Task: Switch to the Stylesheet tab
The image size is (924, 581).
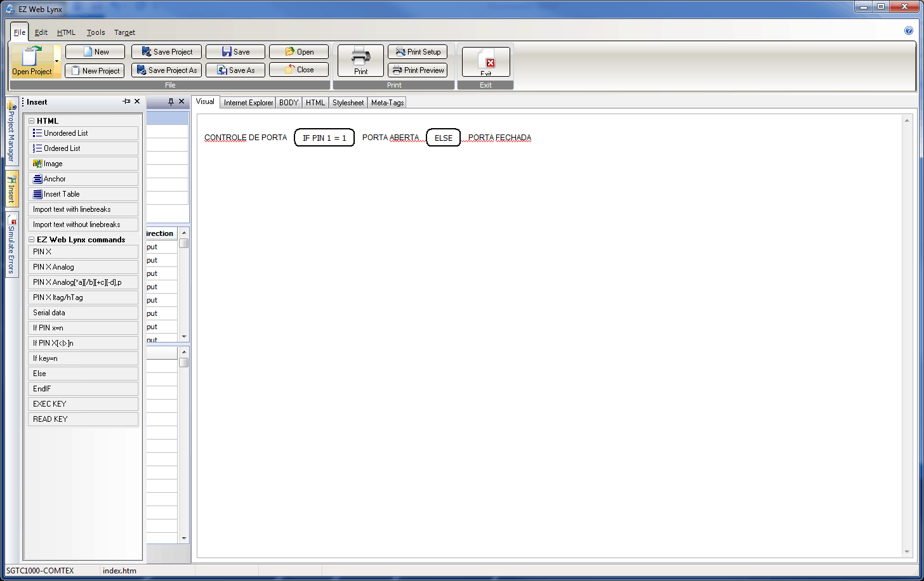Action: (348, 103)
